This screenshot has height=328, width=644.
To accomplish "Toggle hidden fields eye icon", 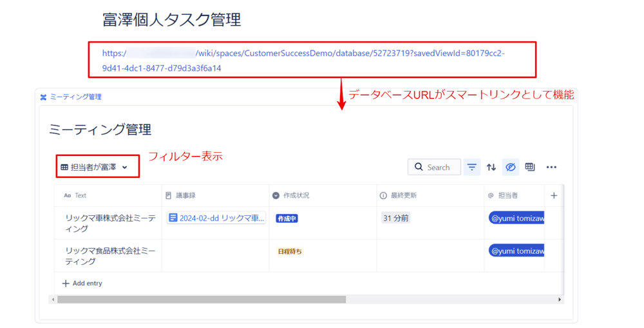I will [x=511, y=167].
